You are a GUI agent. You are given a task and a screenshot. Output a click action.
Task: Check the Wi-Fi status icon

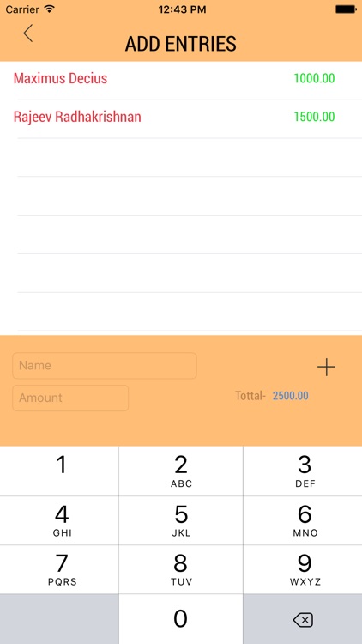50,9
